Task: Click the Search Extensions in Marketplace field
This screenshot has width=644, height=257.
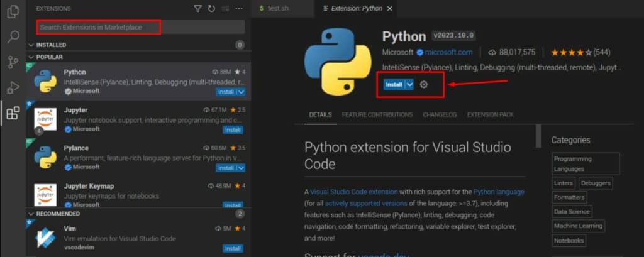Action: point(140,27)
